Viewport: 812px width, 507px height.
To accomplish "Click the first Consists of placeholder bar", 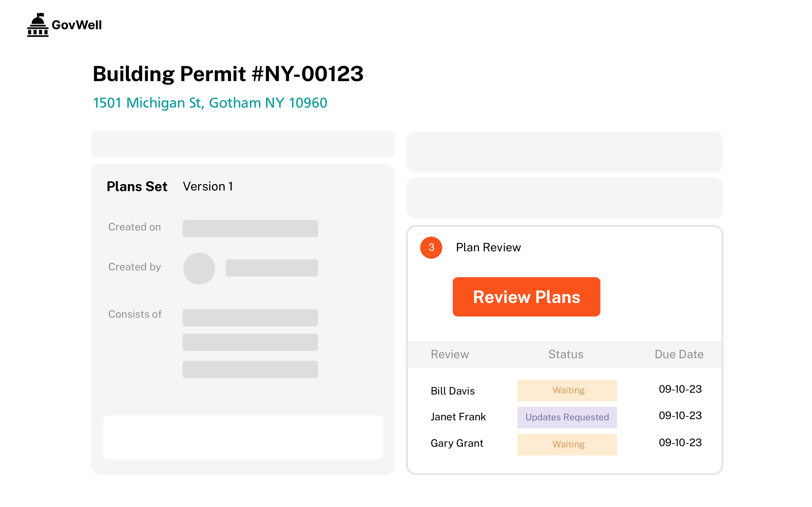I will pos(250,317).
